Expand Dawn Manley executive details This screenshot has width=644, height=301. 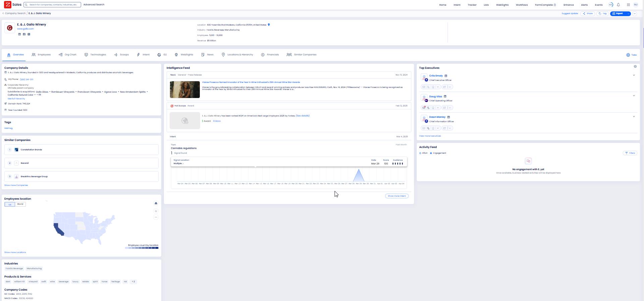(x=634, y=117)
